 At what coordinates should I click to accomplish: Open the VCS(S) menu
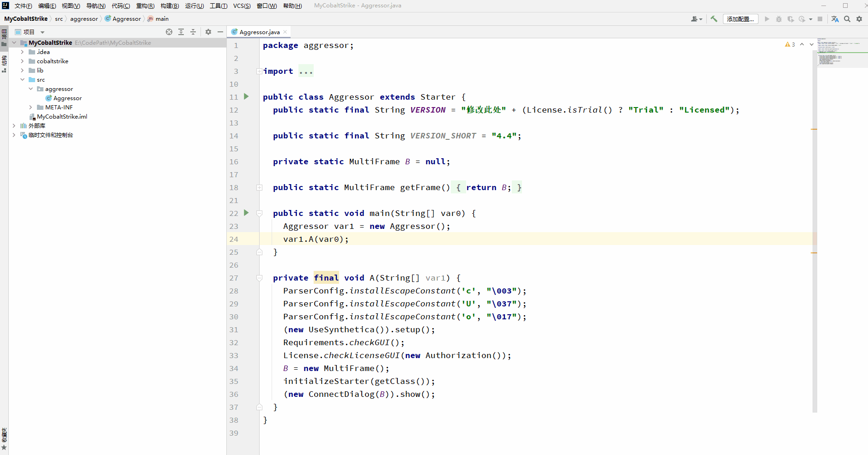point(242,6)
